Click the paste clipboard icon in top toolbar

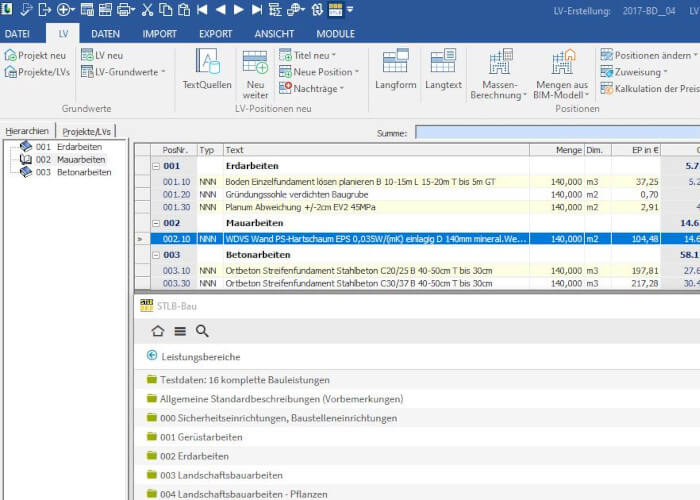tap(184, 9)
